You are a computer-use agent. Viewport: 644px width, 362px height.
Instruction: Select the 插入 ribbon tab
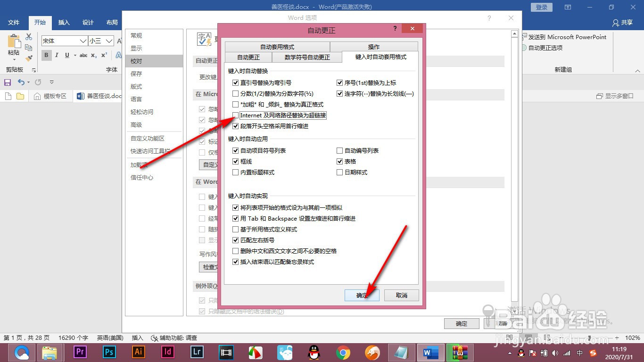click(64, 22)
